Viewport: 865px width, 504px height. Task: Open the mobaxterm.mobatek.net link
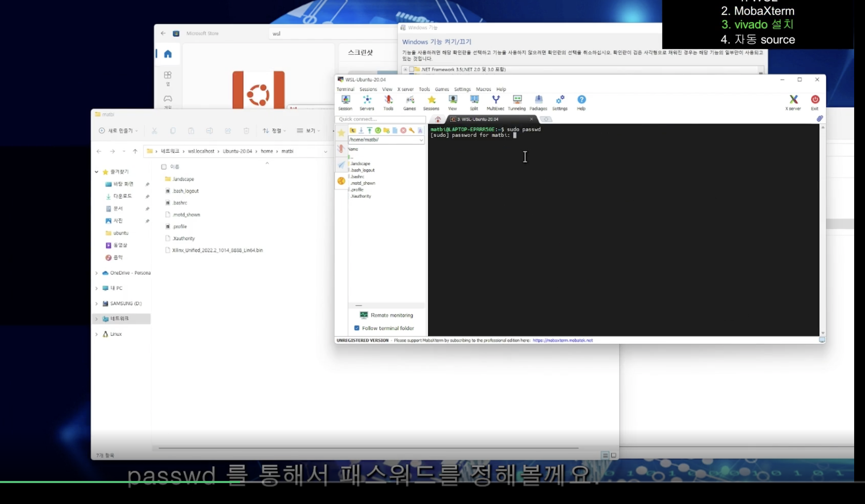tap(562, 340)
